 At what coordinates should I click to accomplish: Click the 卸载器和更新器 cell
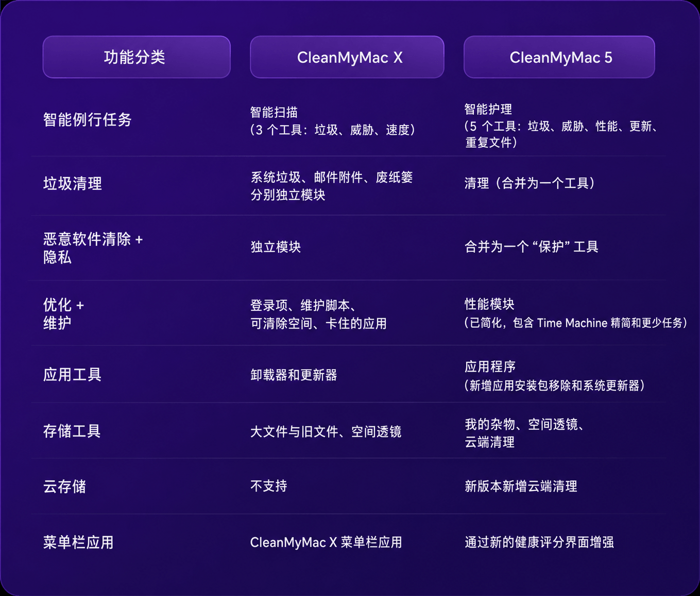294,375
